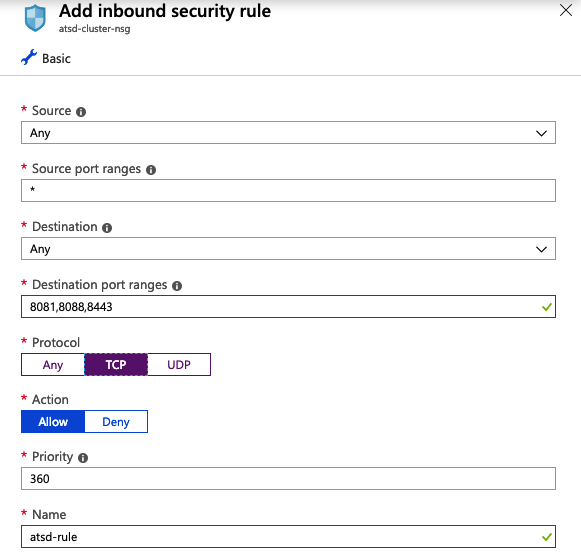
Task: Click the Source port ranges info icon
Action: point(151,170)
